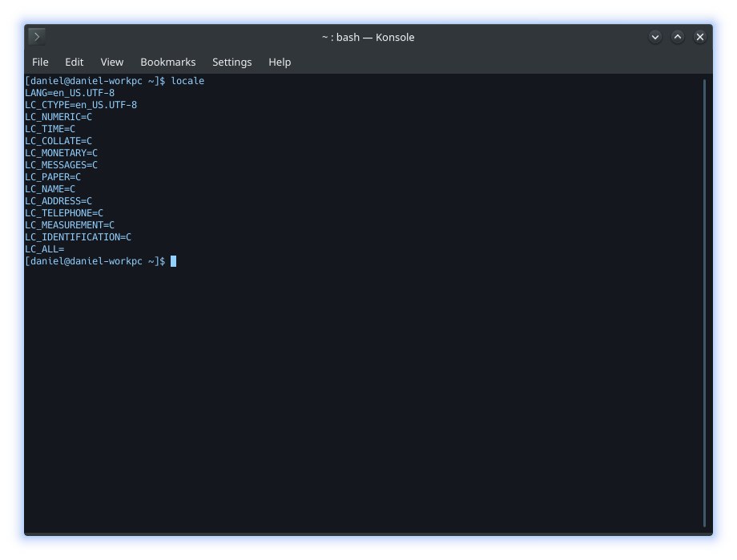Click the line LC_TIME=C
The height and width of the screenshot is (560, 737).
[50, 129]
